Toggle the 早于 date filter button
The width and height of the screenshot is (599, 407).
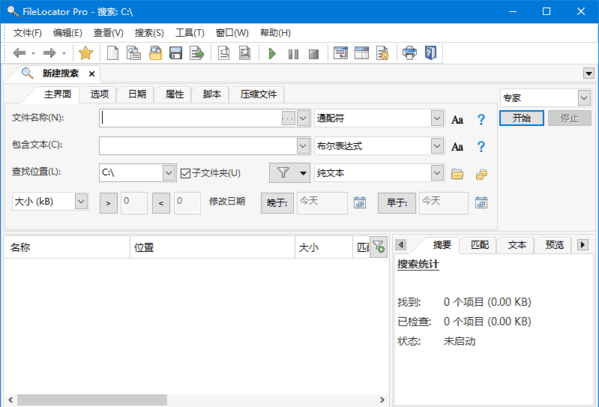pos(397,203)
